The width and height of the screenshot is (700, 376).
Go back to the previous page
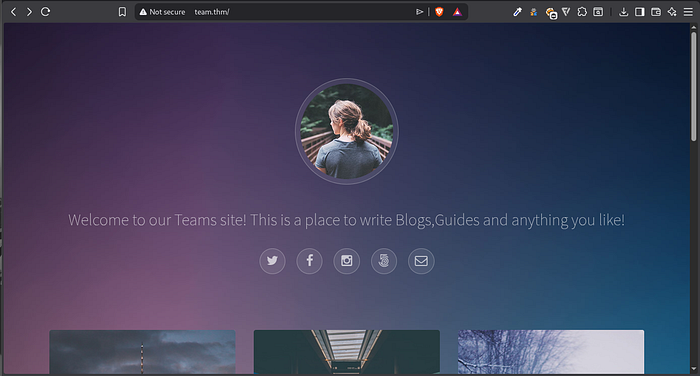click(x=13, y=12)
